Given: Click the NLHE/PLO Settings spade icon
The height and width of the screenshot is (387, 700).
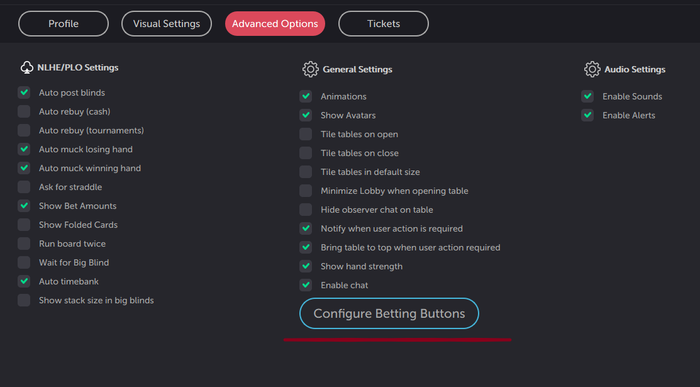Looking at the screenshot, I should [27, 67].
